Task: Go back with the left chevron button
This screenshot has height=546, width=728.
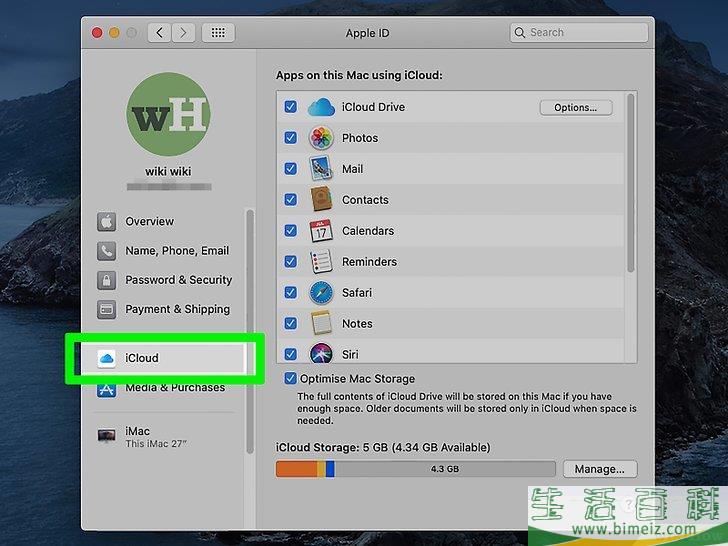Action: (x=159, y=32)
